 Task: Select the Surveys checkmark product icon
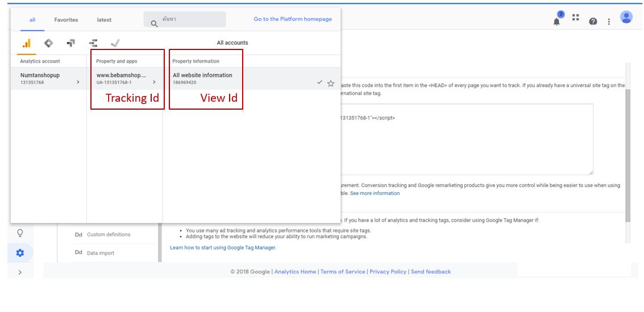tap(115, 43)
